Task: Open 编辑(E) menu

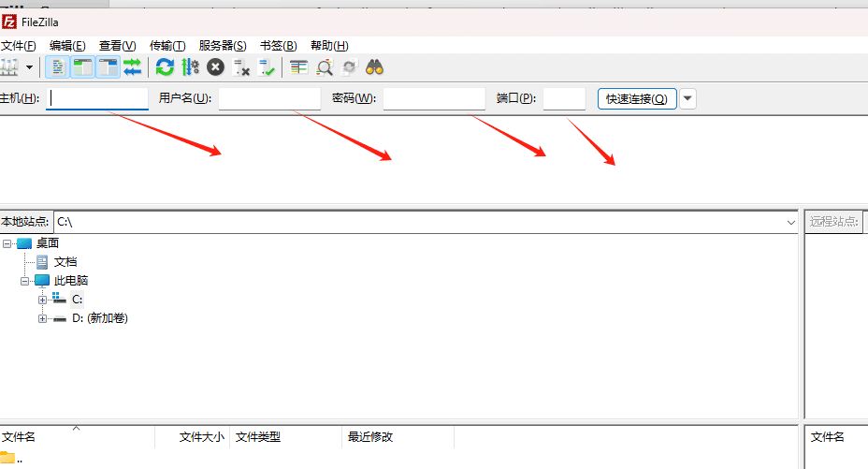Action: 67,46
